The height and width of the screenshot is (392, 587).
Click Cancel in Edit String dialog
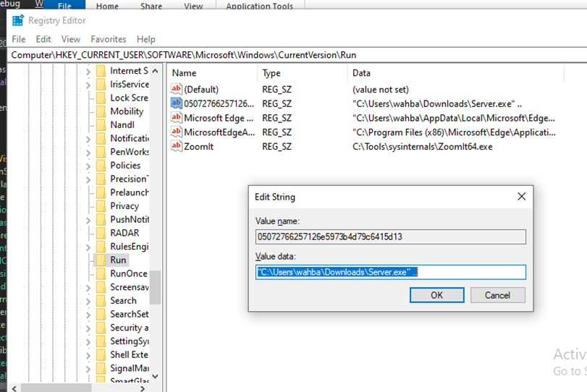[497, 295]
